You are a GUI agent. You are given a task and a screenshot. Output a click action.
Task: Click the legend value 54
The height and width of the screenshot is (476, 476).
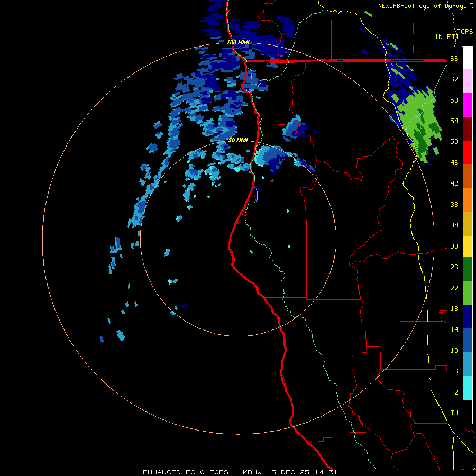pos(454,121)
